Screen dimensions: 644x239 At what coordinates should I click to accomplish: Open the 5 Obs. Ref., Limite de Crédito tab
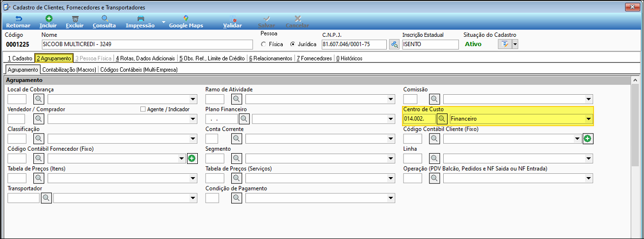point(212,58)
